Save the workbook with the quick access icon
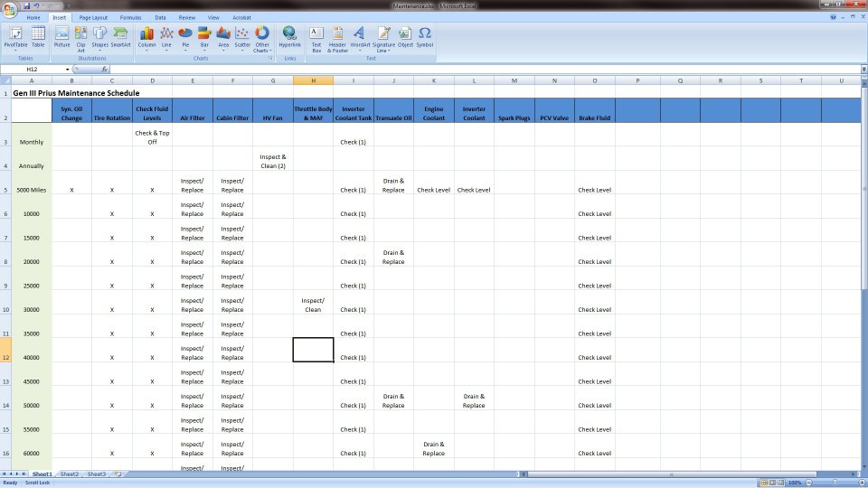The width and height of the screenshot is (868, 488). click(x=26, y=5)
